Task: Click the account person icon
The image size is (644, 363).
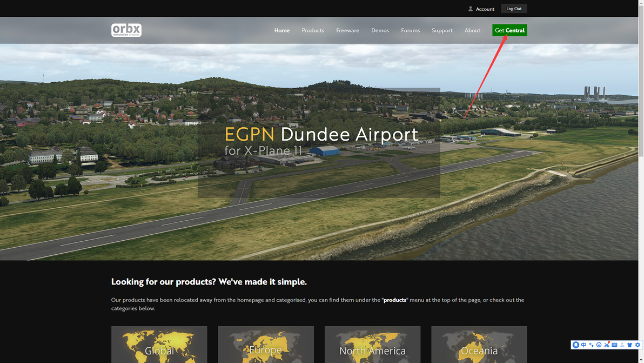Action: (x=470, y=9)
